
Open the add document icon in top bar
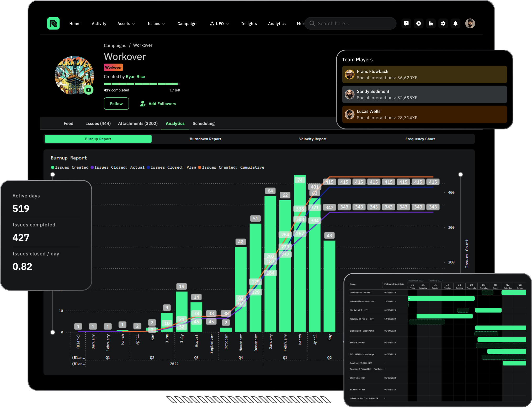coord(431,23)
